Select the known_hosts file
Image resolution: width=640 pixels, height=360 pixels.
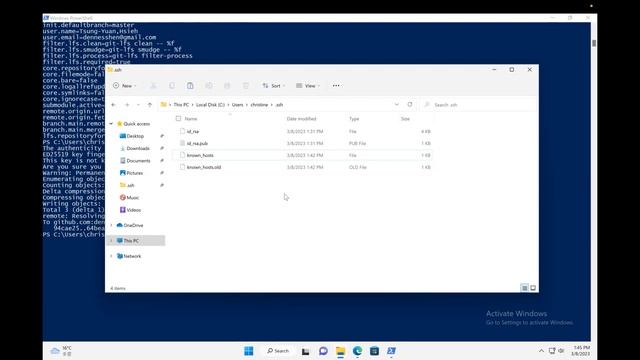coord(302,155)
